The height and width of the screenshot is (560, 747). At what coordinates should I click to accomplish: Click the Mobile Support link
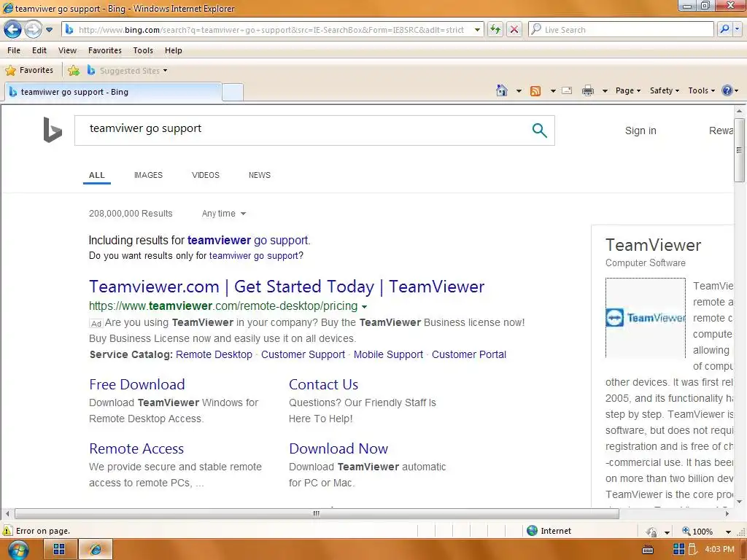388,354
